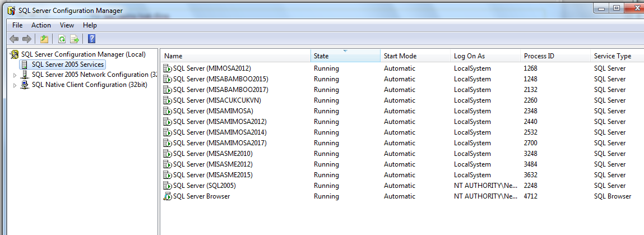Select the SQL Server (SQL2005) row name
The width and height of the screenshot is (644, 235).
click(x=205, y=186)
